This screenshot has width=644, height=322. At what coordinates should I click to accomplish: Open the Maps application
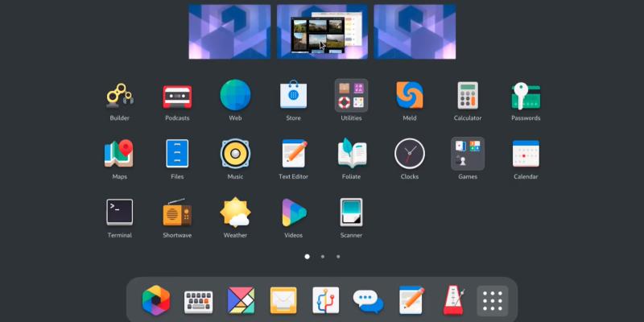click(119, 154)
